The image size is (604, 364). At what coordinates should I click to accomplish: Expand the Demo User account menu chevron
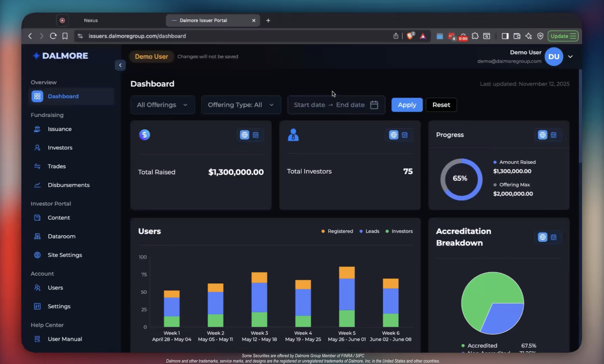coord(570,57)
